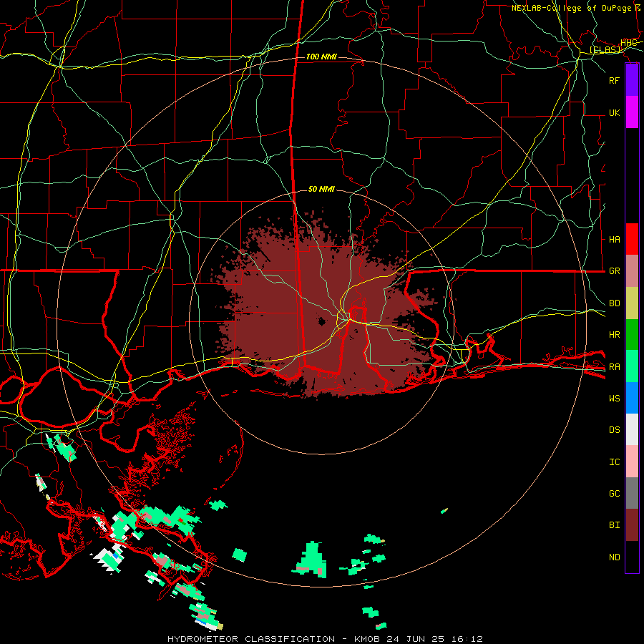
Task: Click the 100 NMI range ring label
Action: pyautogui.click(x=321, y=57)
